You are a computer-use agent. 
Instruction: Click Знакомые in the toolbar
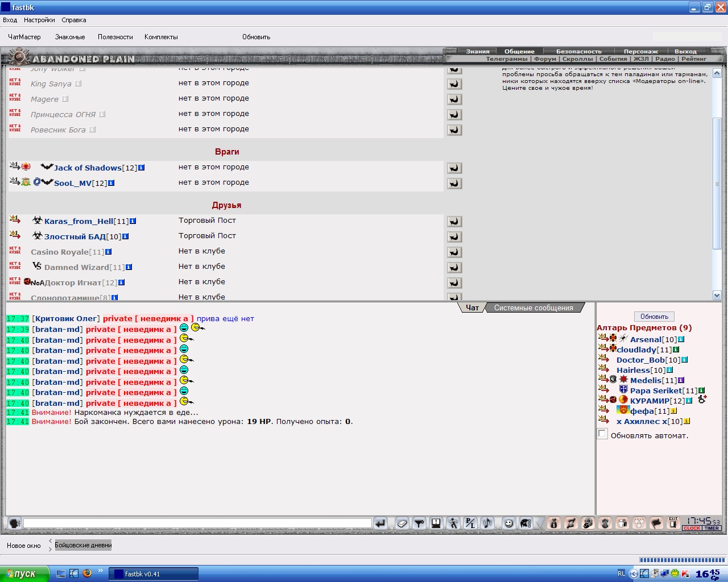pos(70,37)
